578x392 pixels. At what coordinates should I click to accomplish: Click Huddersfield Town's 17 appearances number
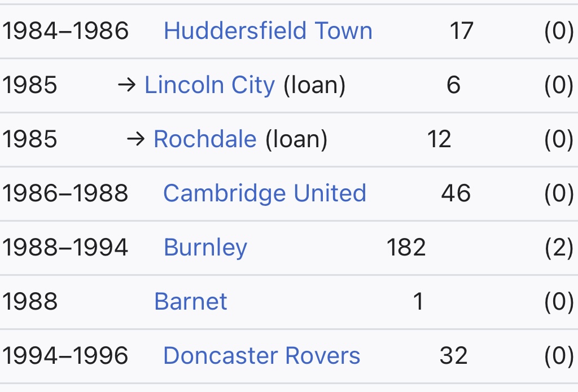click(461, 31)
